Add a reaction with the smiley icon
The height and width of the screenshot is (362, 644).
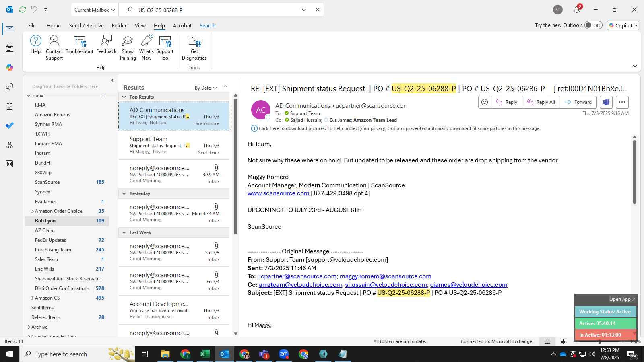(x=485, y=102)
